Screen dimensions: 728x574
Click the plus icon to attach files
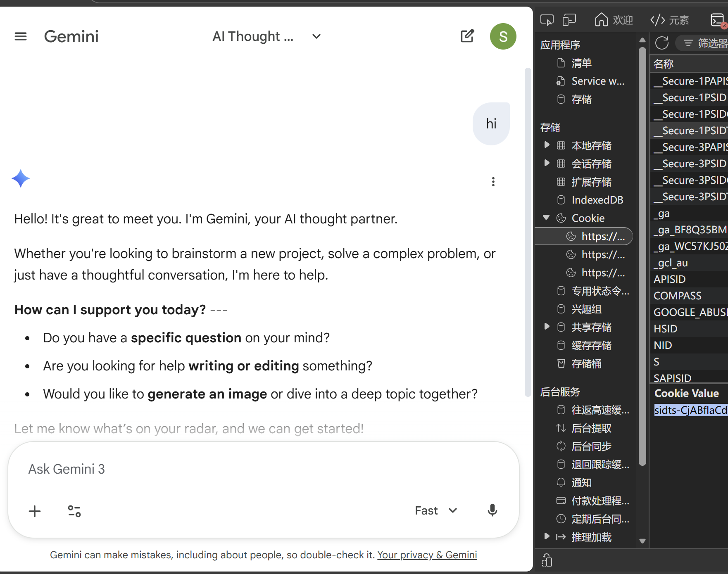(x=35, y=511)
